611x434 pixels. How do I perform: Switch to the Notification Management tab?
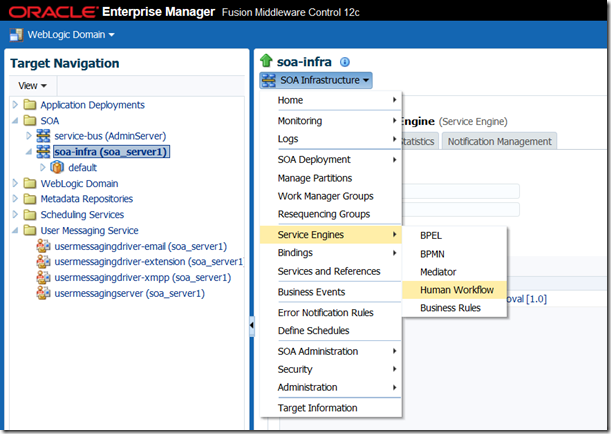(x=499, y=142)
